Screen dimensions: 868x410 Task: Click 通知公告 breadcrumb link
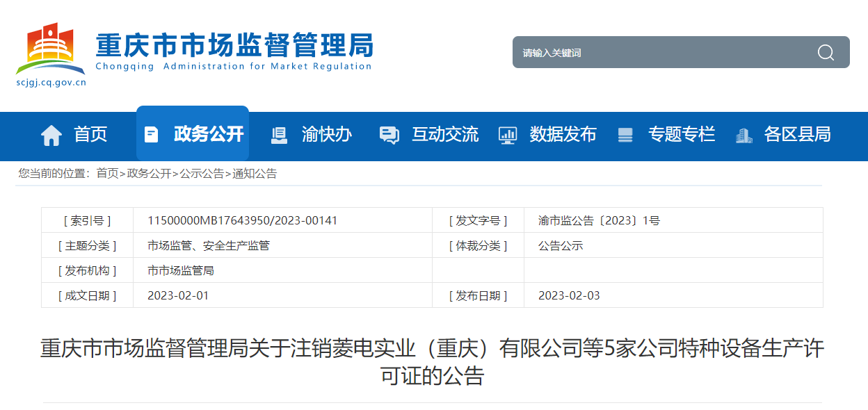pos(255,174)
